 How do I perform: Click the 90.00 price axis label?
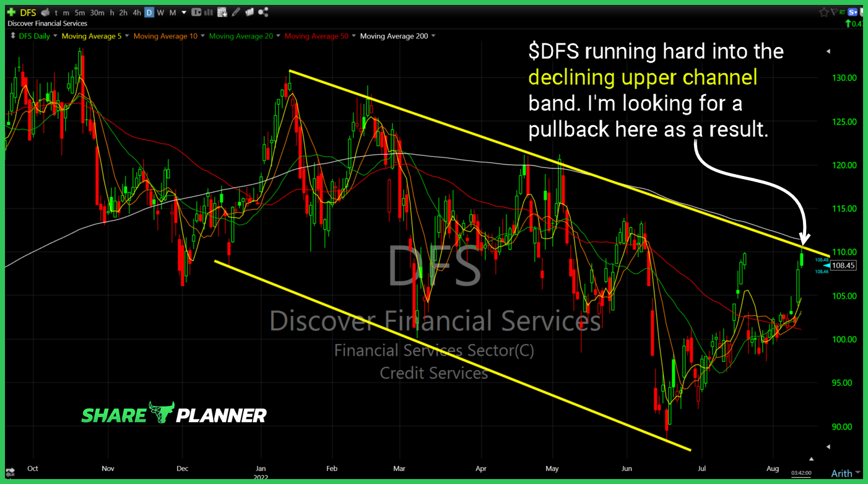click(846, 427)
